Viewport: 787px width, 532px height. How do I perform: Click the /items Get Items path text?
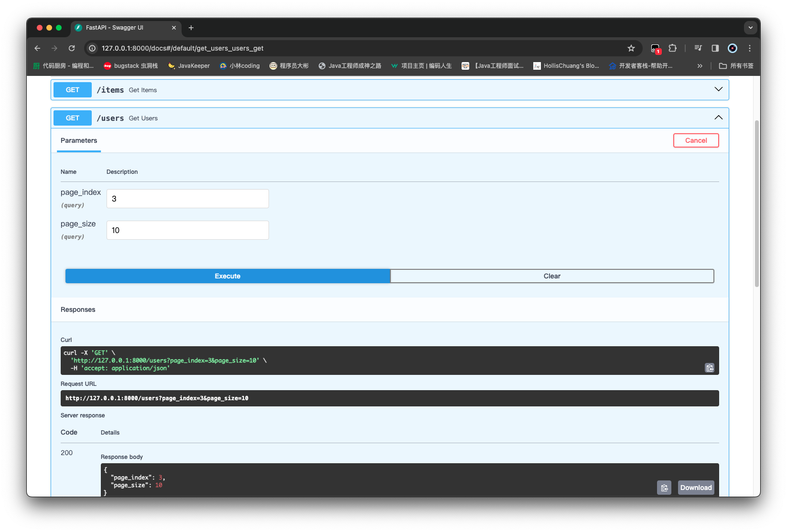click(x=127, y=90)
